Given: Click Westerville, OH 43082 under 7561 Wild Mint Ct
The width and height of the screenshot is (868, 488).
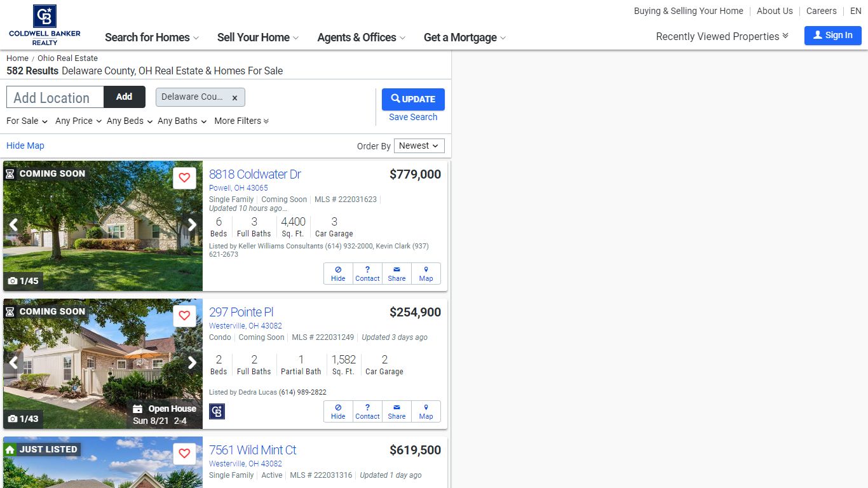Looking at the screenshot, I should click(245, 464).
